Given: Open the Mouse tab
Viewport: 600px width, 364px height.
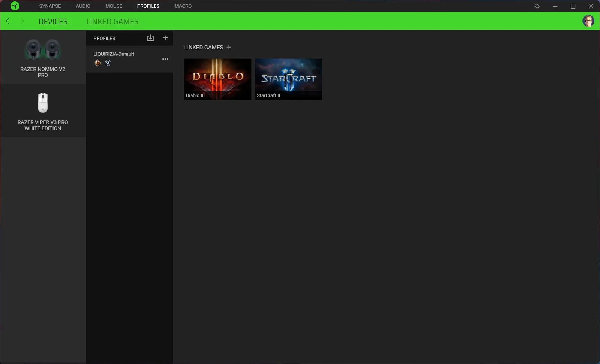Looking at the screenshot, I should click(x=114, y=6).
